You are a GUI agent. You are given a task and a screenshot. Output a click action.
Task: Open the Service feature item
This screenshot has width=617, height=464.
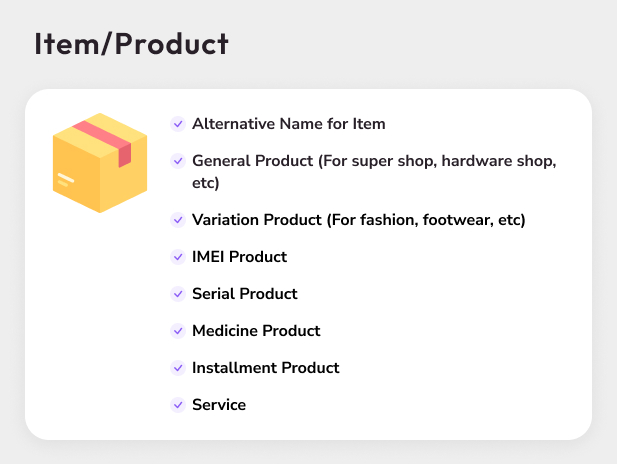tap(218, 405)
